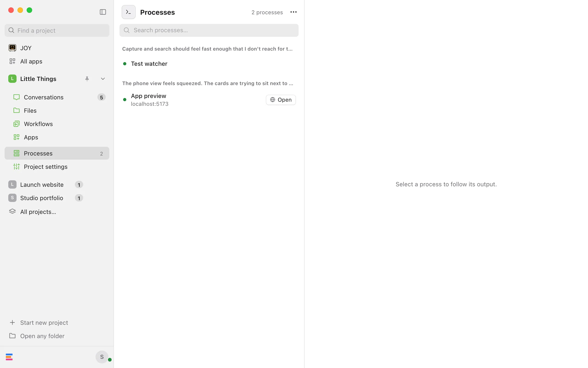
Task: Focus the Find a project field
Action: (57, 30)
